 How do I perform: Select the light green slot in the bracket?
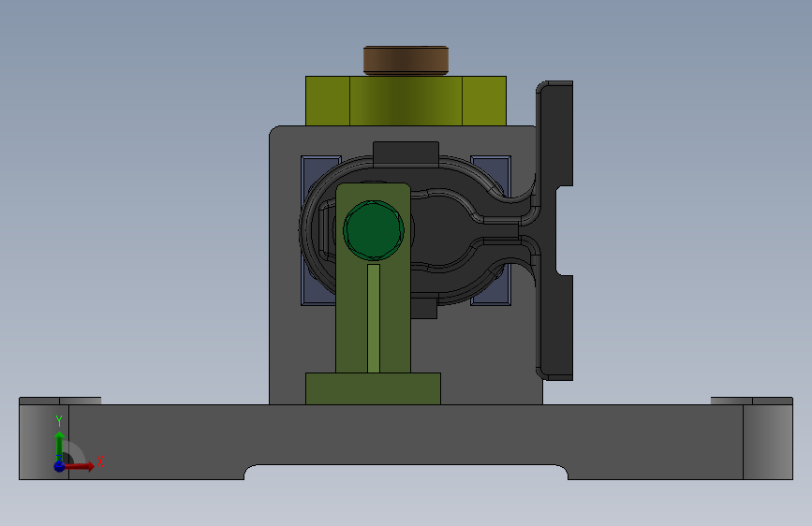tap(374, 318)
